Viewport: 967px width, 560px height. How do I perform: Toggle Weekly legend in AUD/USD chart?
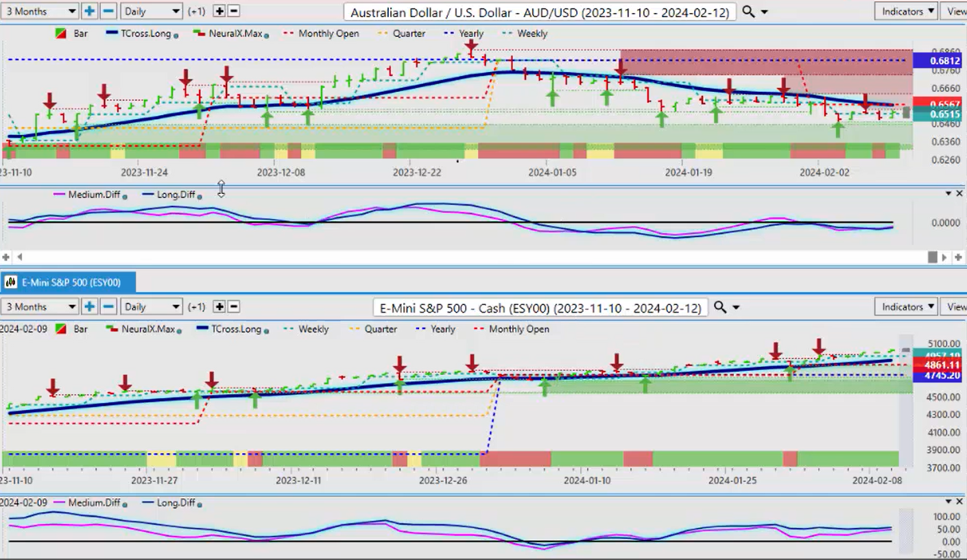click(x=525, y=34)
